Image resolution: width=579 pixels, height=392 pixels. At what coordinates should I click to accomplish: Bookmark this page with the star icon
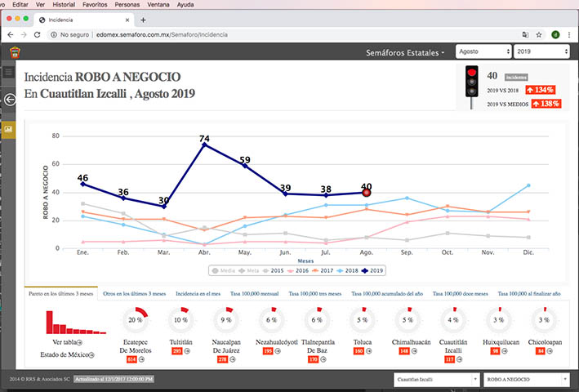tap(539, 35)
